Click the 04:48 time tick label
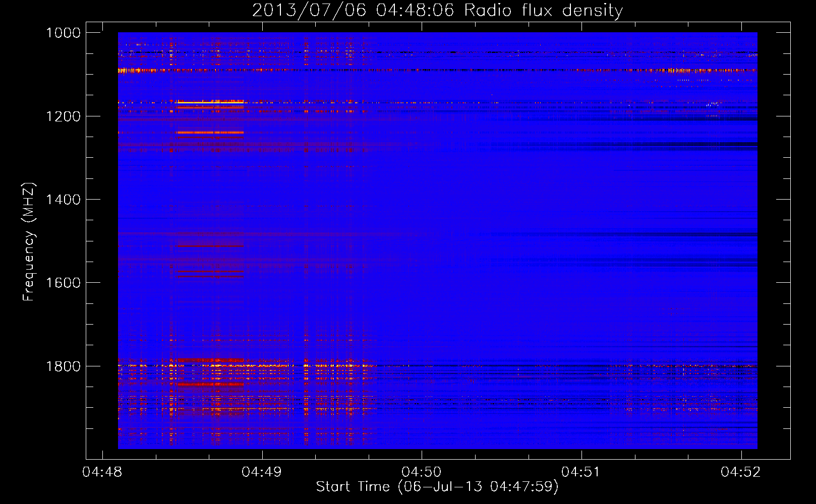Image resolution: width=816 pixels, height=504 pixels. coord(102,472)
